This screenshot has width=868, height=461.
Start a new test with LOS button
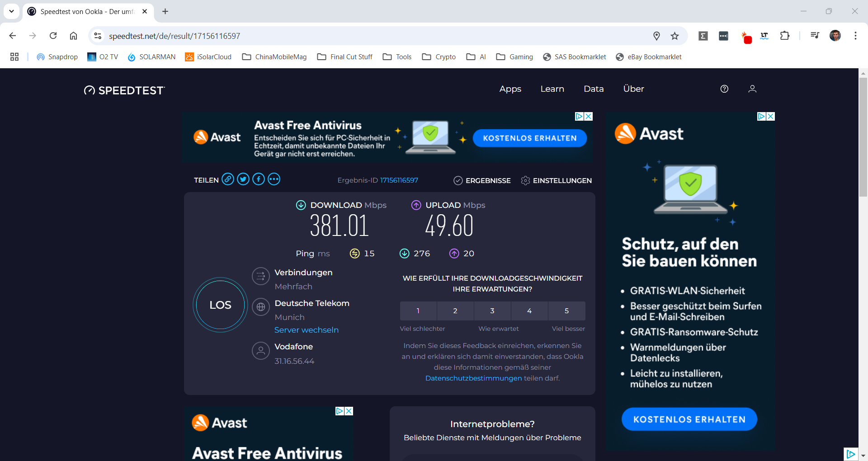(x=220, y=305)
